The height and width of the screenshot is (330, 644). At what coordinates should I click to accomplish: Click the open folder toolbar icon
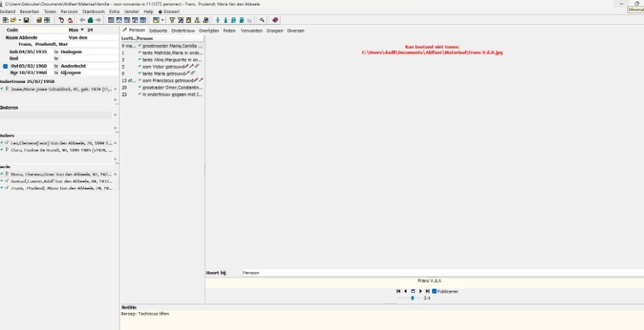tap(13, 20)
